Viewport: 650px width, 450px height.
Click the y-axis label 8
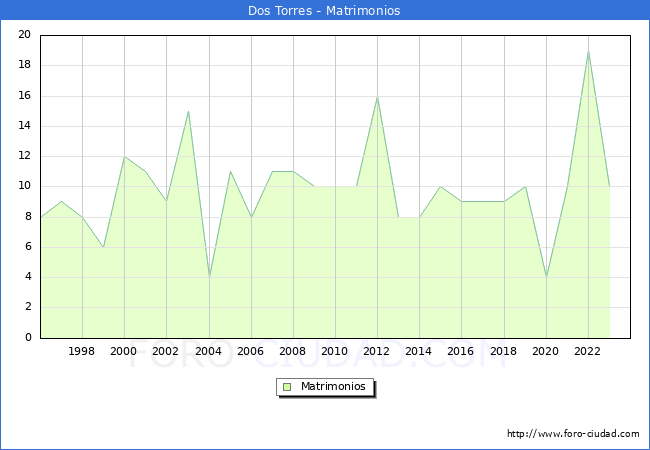pyautogui.click(x=28, y=216)
